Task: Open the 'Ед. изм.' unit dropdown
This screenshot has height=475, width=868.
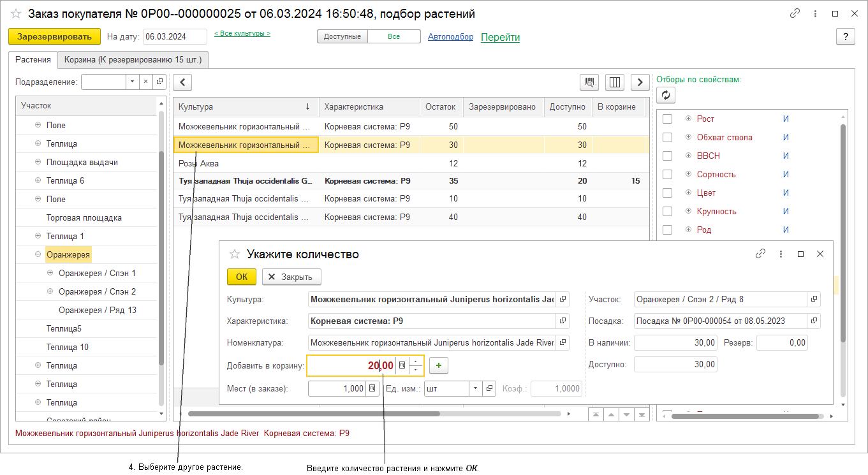Action: coord(476,388)
